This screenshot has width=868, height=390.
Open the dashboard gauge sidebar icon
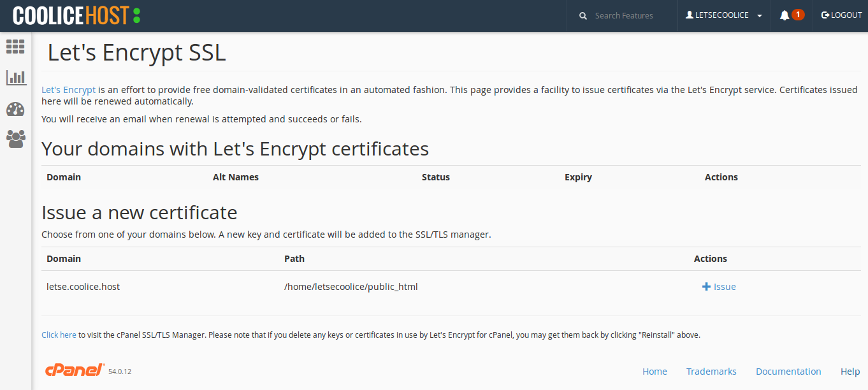(15, 109)
